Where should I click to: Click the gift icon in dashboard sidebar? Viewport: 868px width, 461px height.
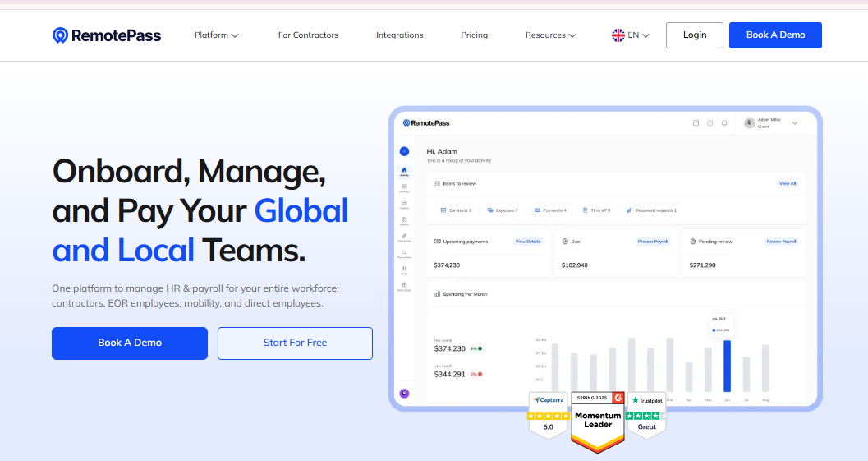tap(404, 286)
